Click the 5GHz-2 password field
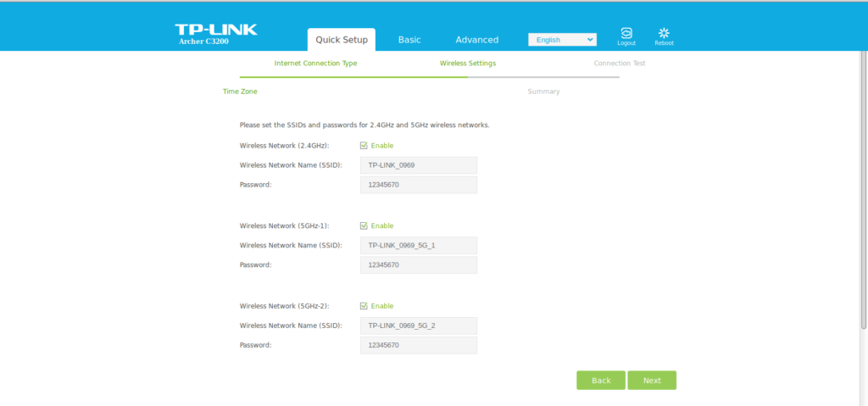This screenshot has width=868, height=406. click(x=418, y=346)
